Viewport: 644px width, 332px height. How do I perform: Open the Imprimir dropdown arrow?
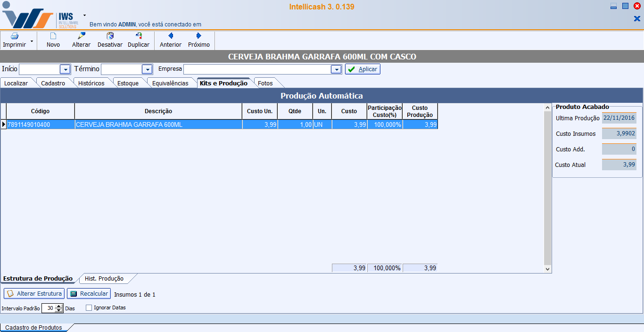[x=32, y=41]
